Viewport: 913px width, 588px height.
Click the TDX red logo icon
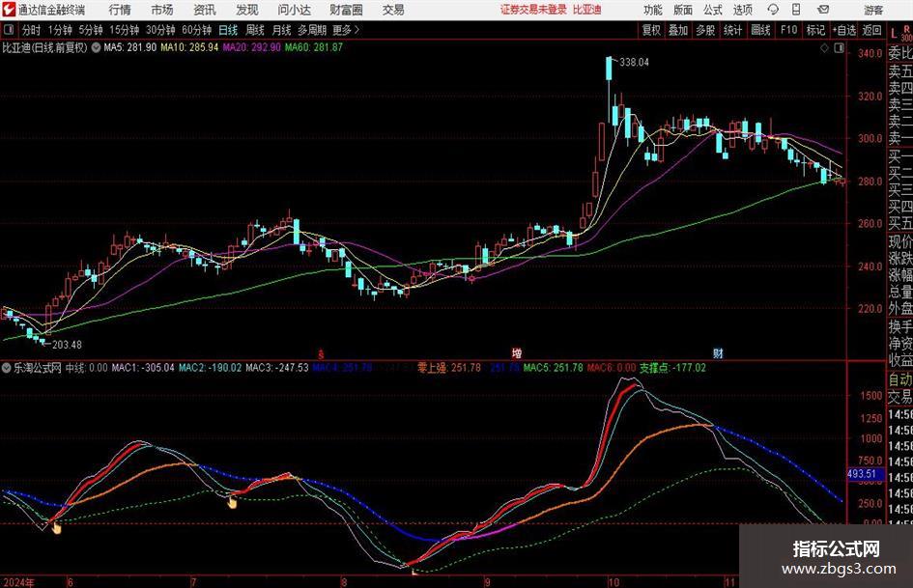tap(9, 10)
